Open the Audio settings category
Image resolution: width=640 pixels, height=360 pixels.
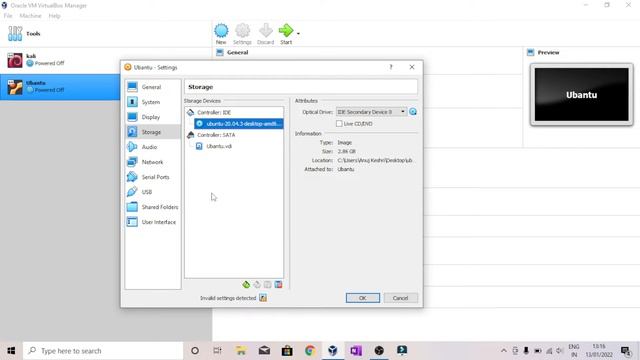click(153, 147)
